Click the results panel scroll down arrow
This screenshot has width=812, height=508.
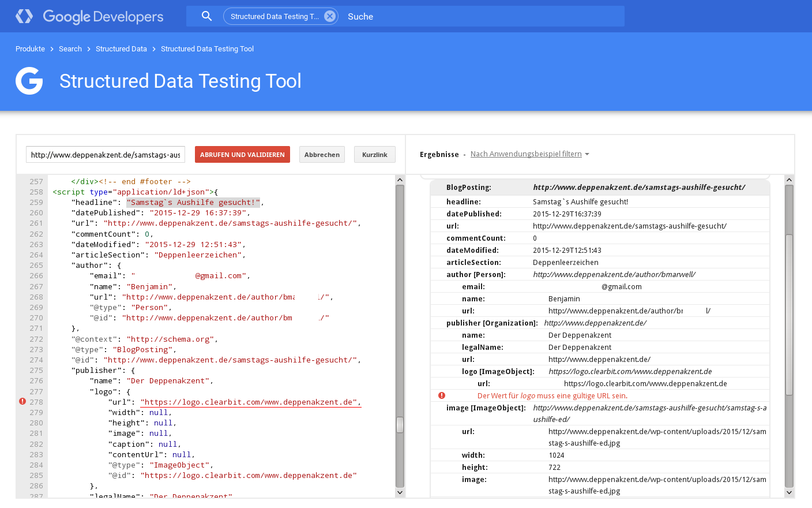(790, 492)
